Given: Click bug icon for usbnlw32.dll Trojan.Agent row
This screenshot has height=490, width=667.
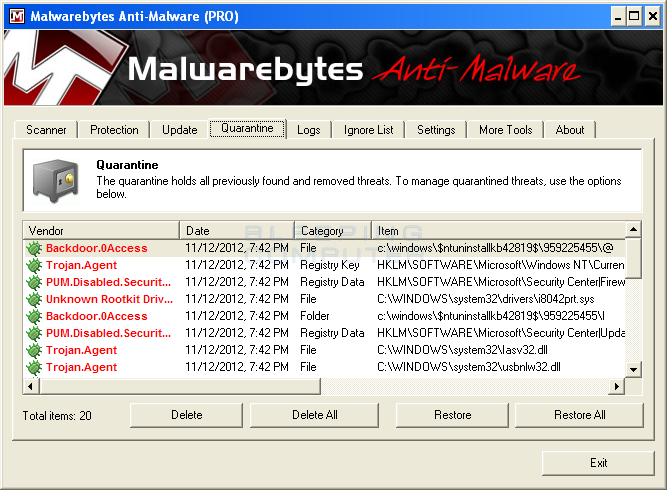Looking at the screenshot, I should pos(34,368).
